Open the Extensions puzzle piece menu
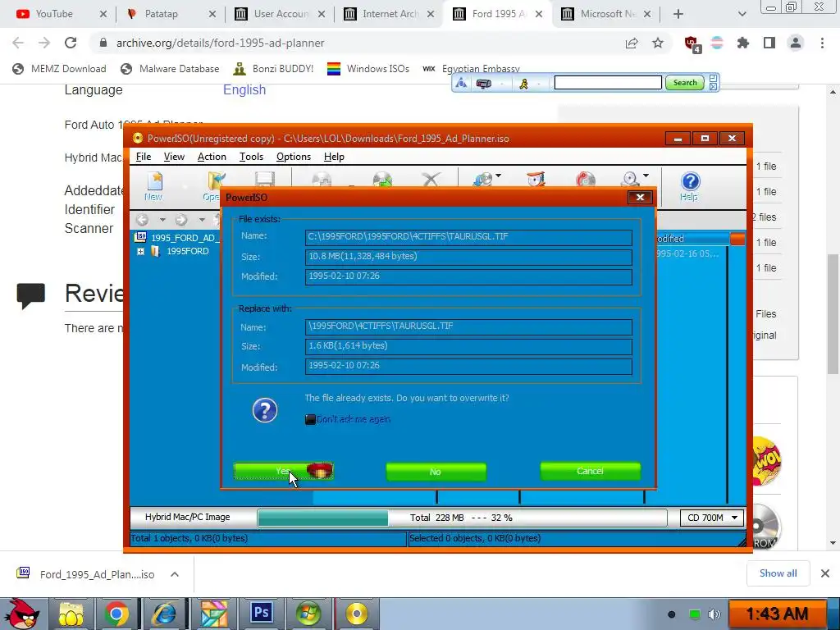This screenshot has width=840, height=630. point(743,43)
